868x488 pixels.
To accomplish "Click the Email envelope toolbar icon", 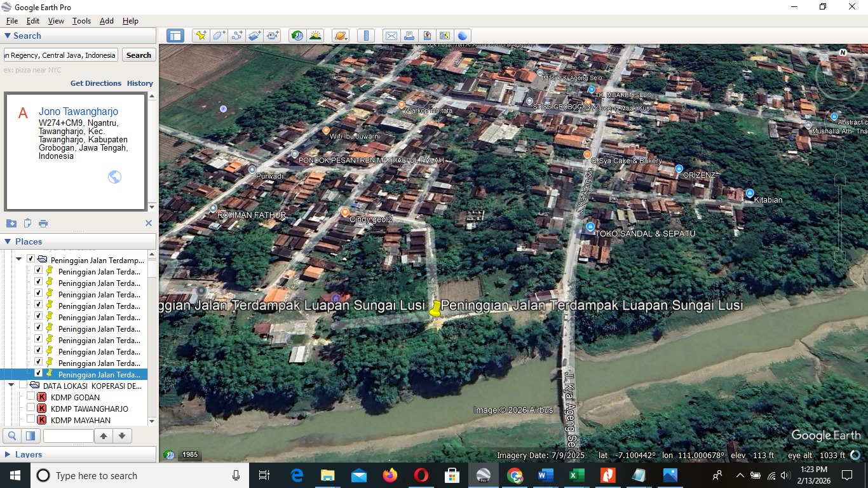I will [391, 36].
